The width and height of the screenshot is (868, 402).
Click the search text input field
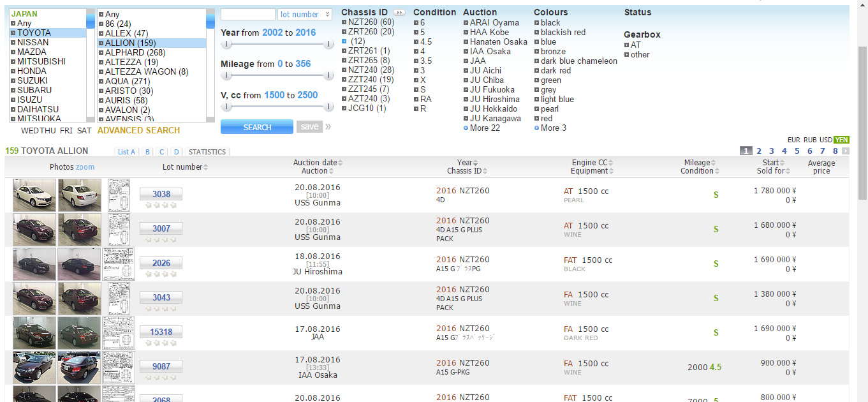pos(248,14)
